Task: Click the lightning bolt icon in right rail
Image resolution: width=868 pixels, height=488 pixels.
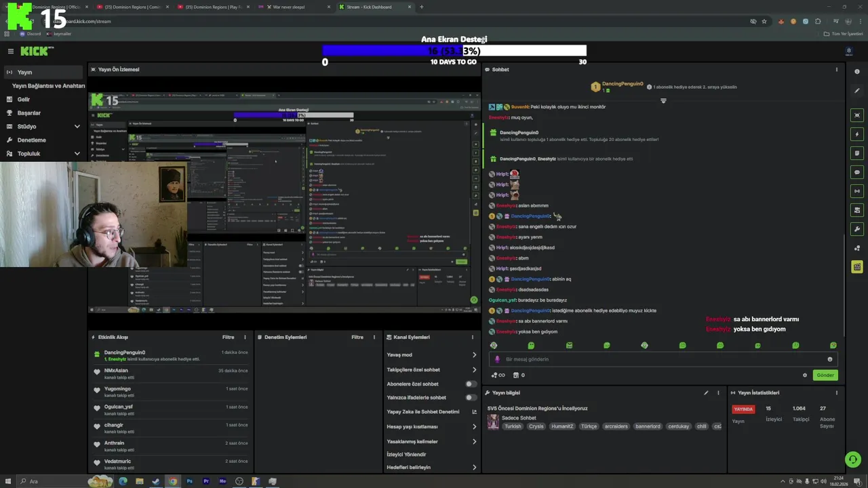Action: coord(857,134)
